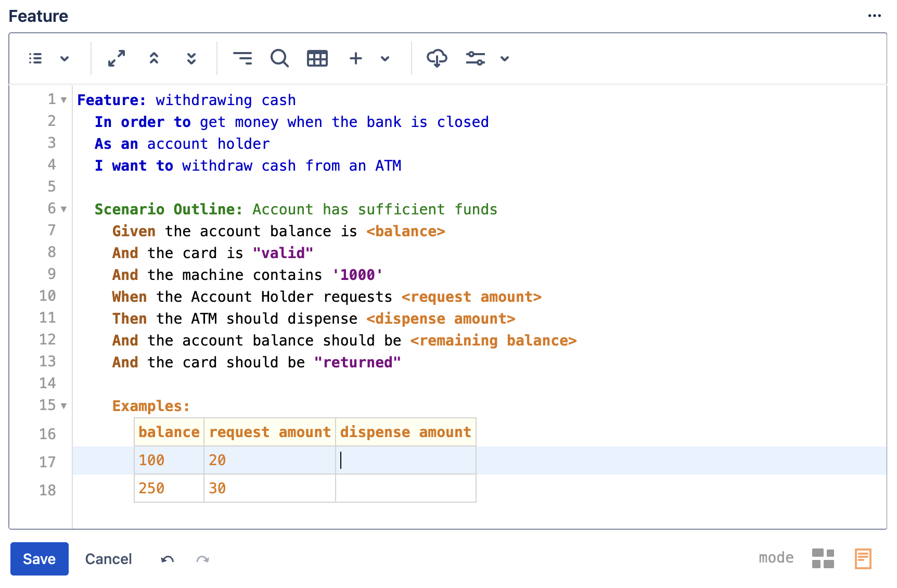Click the 'Scenario Outline:' keyword

click(169, 209)
